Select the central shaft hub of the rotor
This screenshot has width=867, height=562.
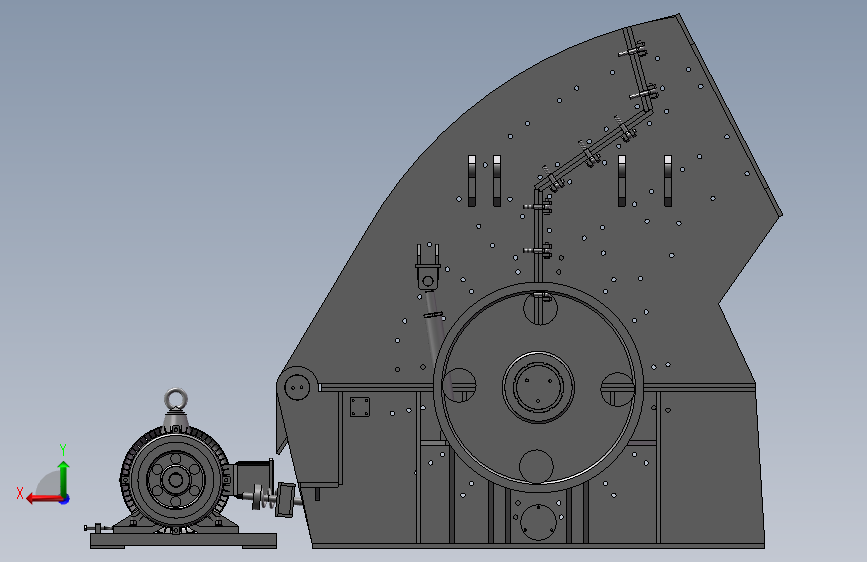point(538,386)
